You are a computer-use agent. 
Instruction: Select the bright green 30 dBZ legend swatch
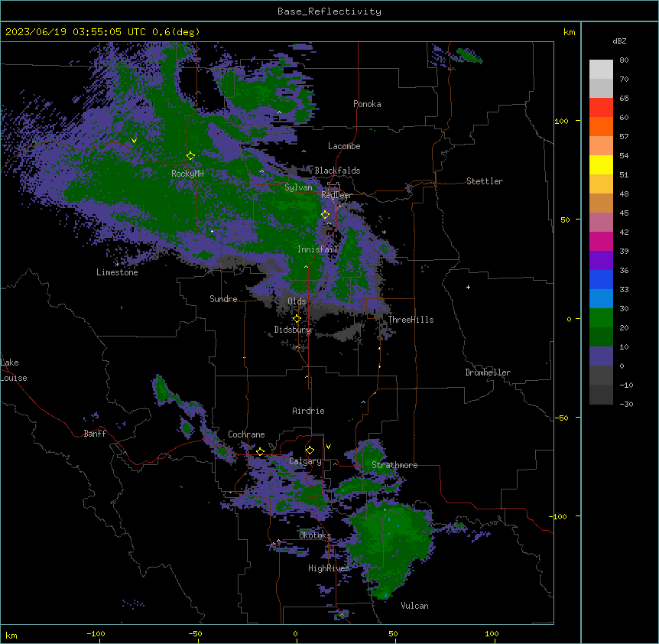pos(601,318)
